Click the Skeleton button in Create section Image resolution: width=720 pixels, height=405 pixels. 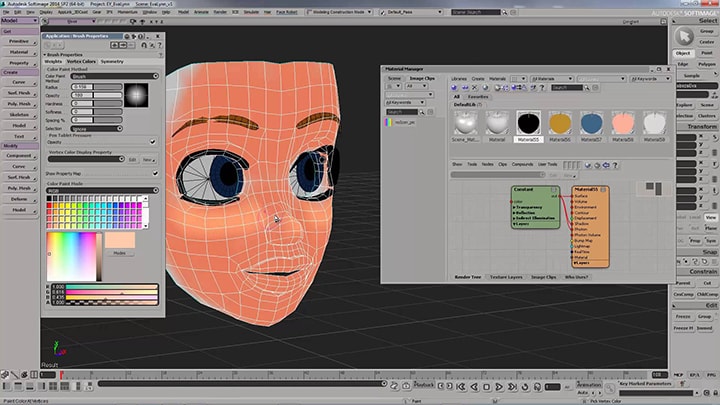[19, 115]
